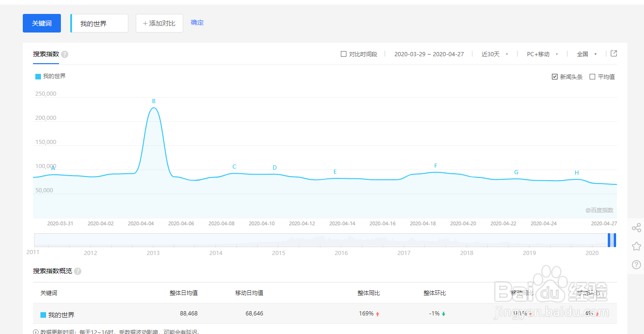Click news marker A on the chart
Viewport: 644px width, 334px height.
[53, 168]
